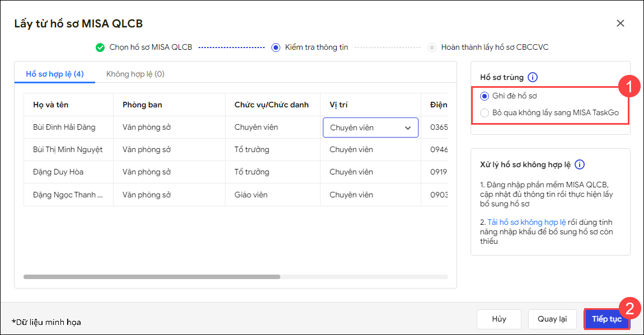The image size is (644, 335).
Task: Close the Lấy từ hồ sơ MISA QLCB dialog
Action: [x=620, y=23]
